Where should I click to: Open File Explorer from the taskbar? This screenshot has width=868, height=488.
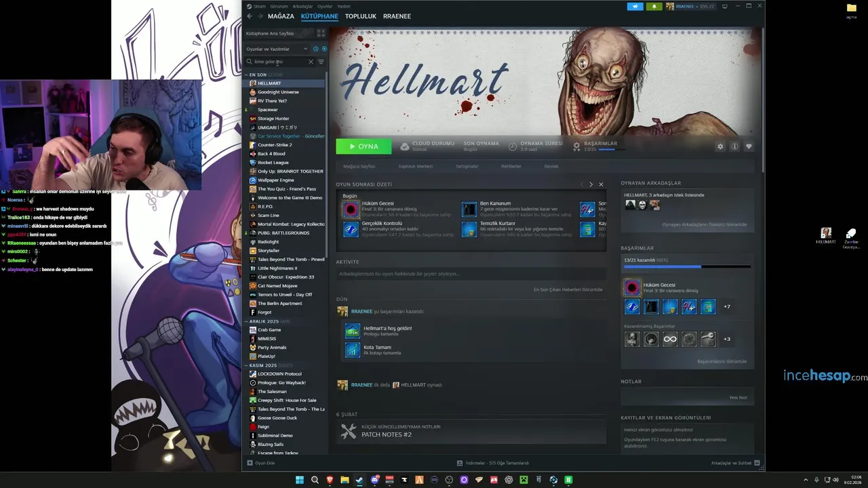click(344, 480)
